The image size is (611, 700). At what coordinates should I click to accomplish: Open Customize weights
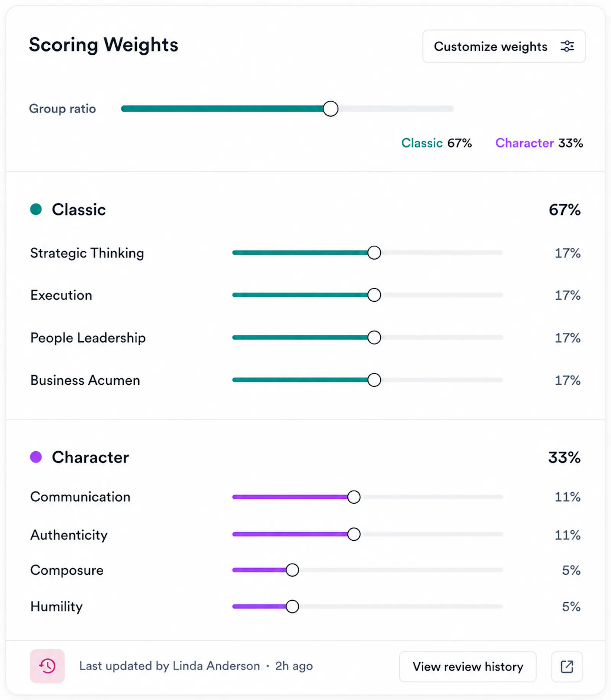click(504, 46)
